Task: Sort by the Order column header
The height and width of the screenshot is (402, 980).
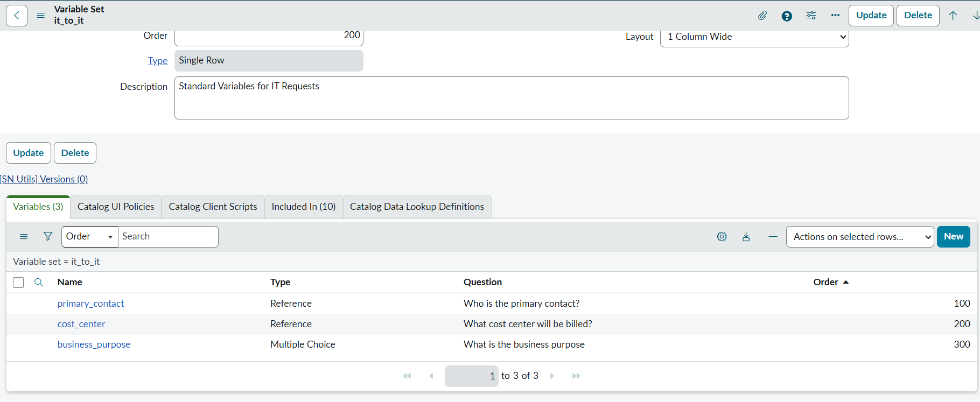Action: [x=825, y=283]
